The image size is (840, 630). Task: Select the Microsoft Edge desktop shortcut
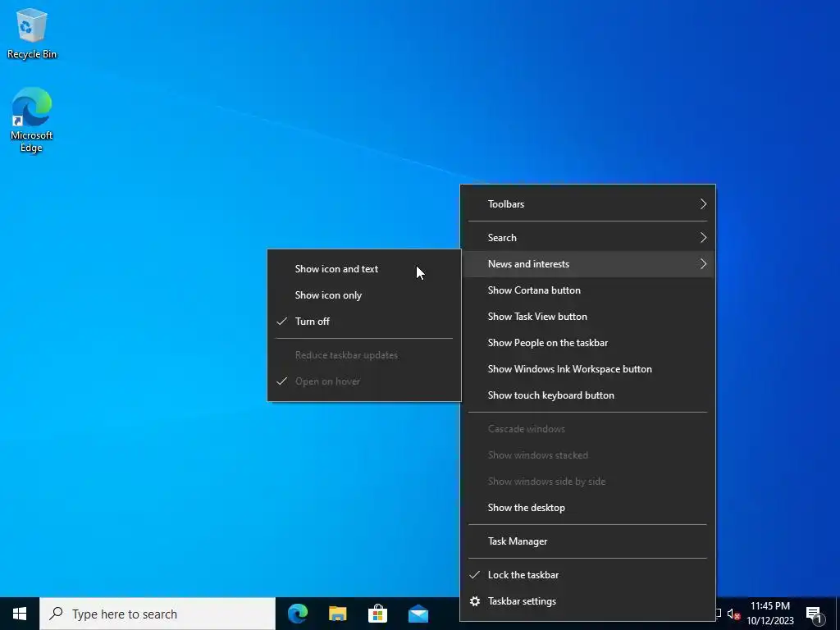[32, 120]
